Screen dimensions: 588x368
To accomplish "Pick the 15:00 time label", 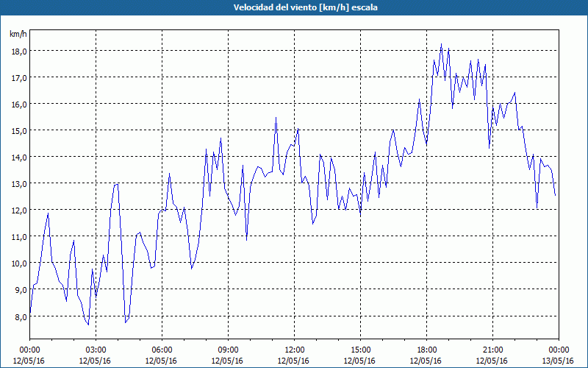I will (360, 350).
